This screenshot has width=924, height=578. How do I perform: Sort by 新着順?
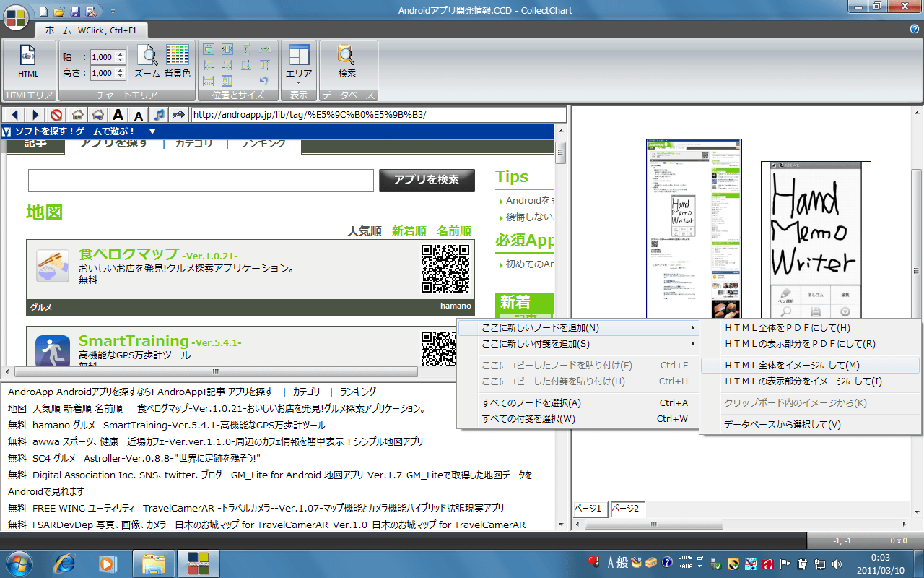(409, 231)
